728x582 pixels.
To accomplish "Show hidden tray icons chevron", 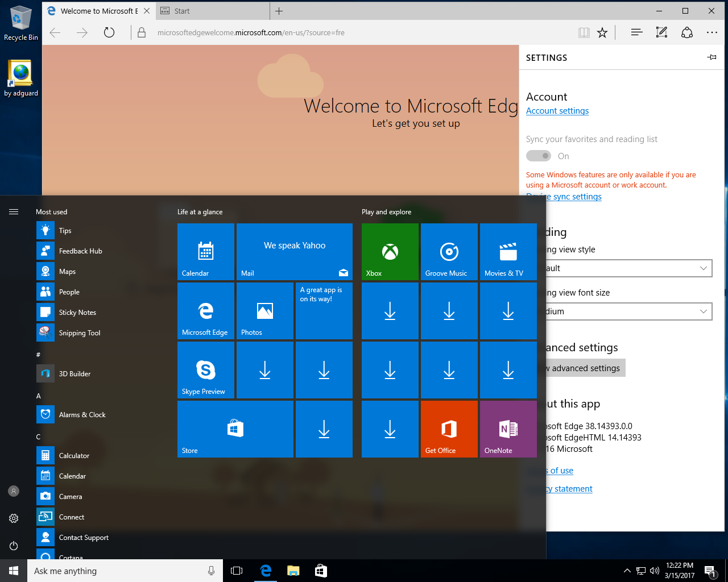I will pyautogui.click(x=627, y=571).
